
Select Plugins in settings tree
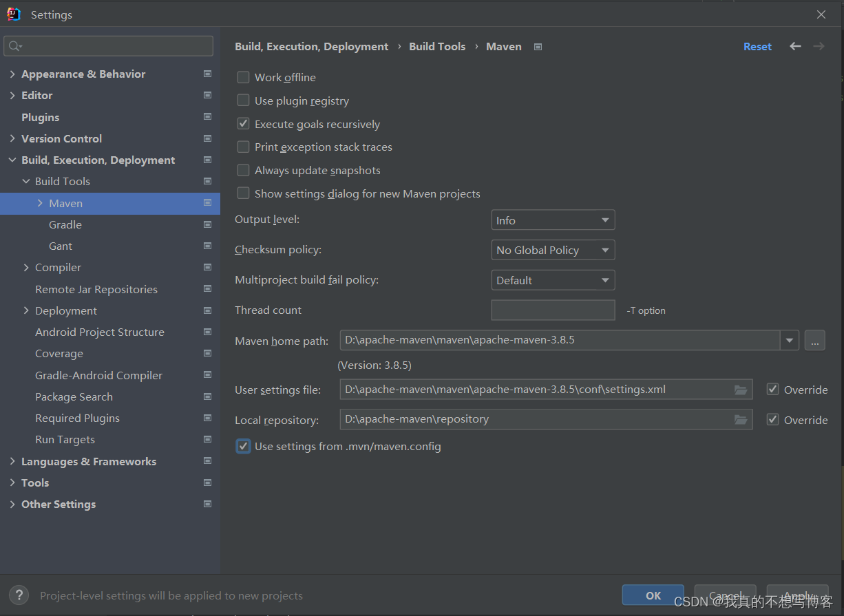pyautogui.click(x=40, y=117)
